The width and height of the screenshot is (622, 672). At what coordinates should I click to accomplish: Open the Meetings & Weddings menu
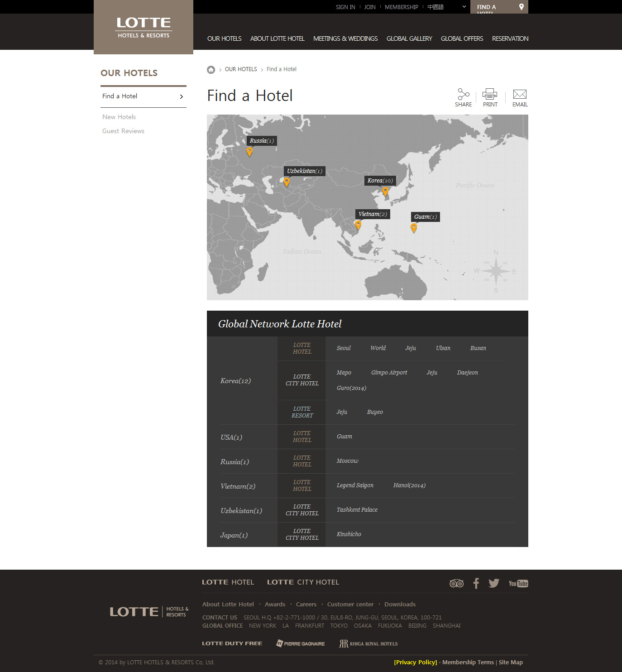click(345, 38)
